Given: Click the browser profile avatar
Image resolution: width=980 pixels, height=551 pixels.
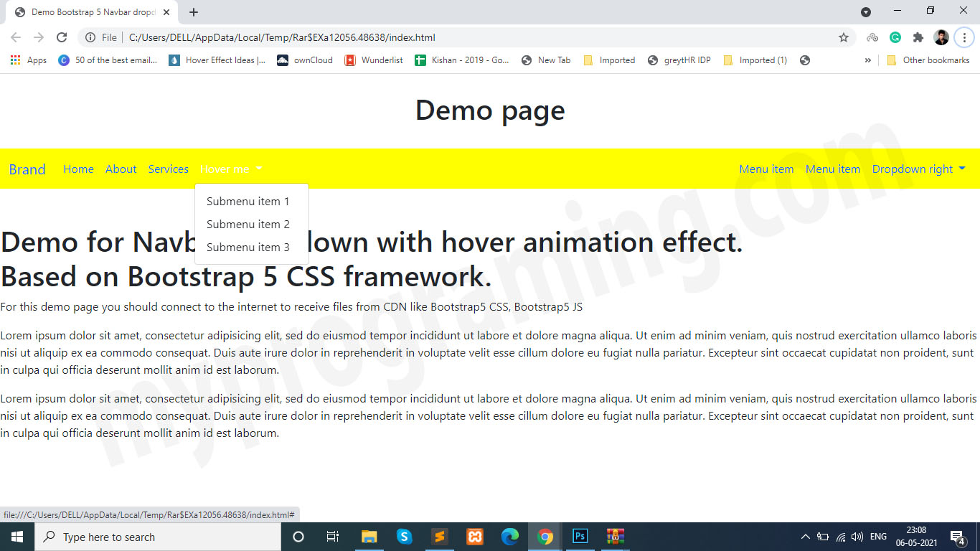Looking at the screenshot, I should (x=941, y=37).
